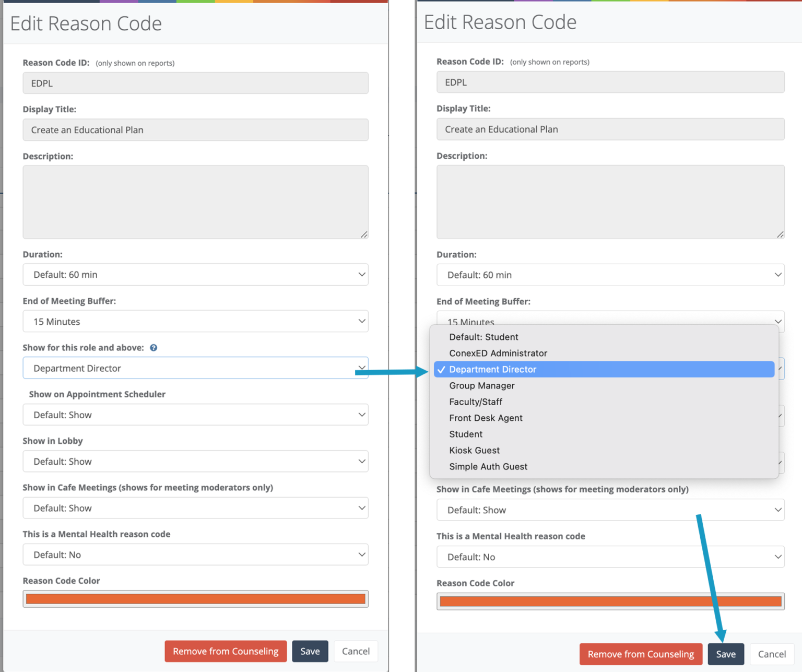Click the Remove from Counseling button
Image resolution: width=802 pixels, height=672 pixels.
225,651
